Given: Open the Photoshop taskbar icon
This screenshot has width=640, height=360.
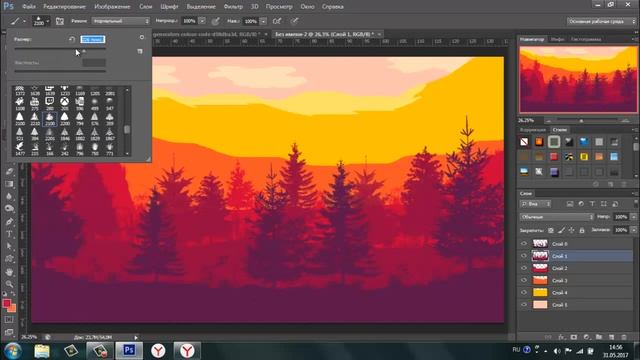Looking at the screenshot, I should [129, 351].
